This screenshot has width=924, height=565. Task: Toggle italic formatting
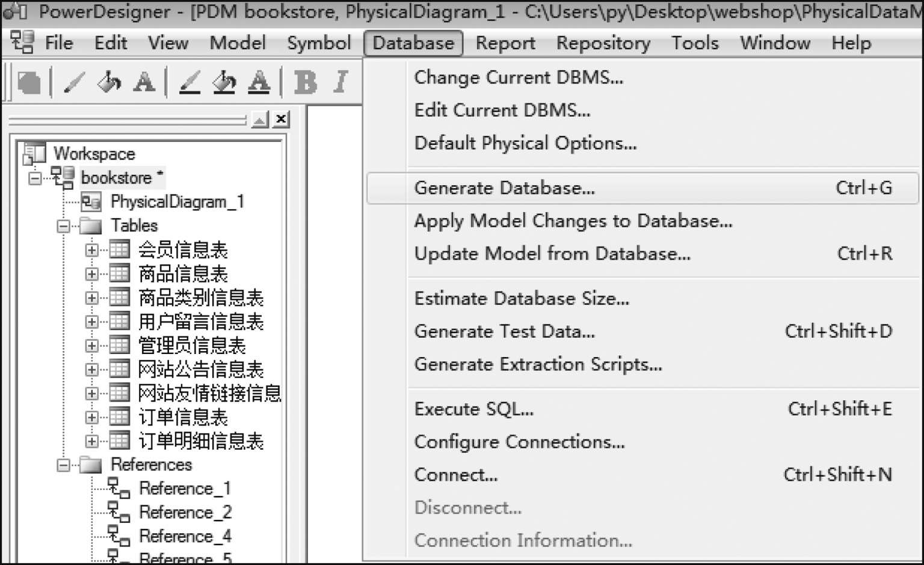(x=341, y=82)
